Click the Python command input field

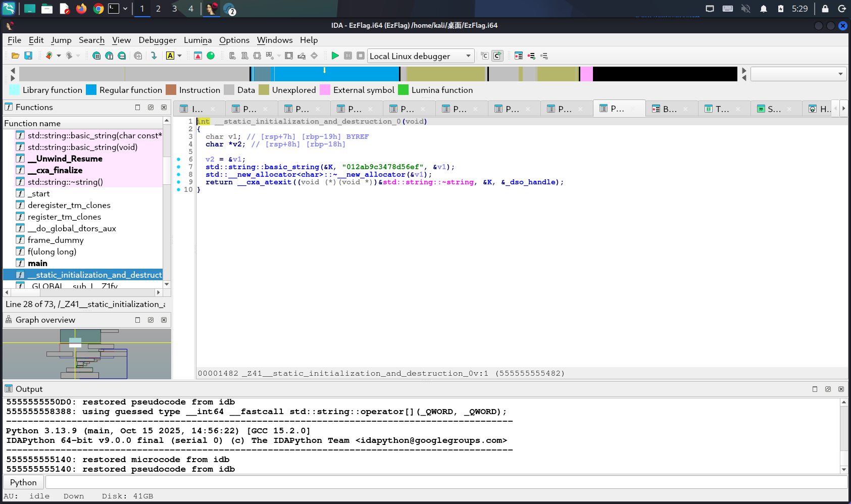[446, 482]
